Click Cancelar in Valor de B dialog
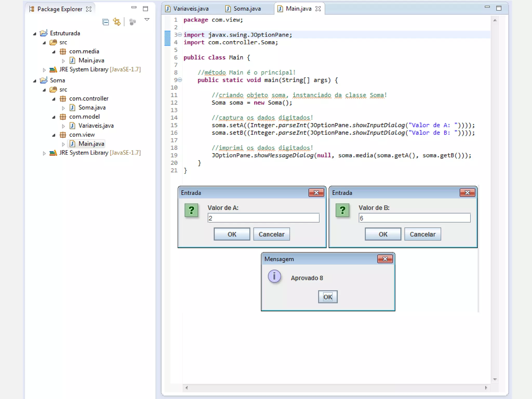 (422, 234)
